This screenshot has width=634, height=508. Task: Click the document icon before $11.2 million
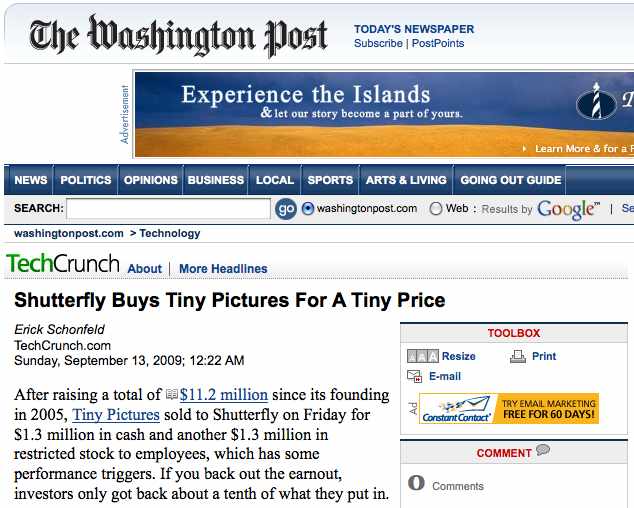pos(171,395)
